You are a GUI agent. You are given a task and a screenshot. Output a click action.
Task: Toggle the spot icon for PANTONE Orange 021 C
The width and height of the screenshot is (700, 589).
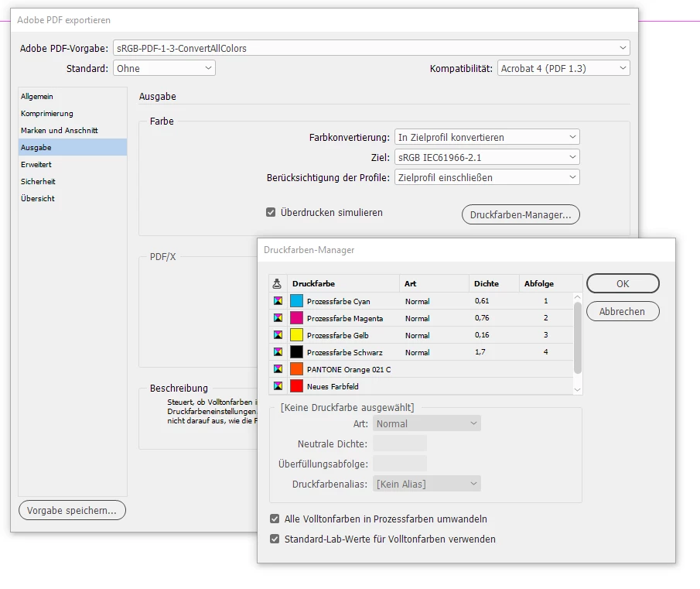click(x=278, y=369)
